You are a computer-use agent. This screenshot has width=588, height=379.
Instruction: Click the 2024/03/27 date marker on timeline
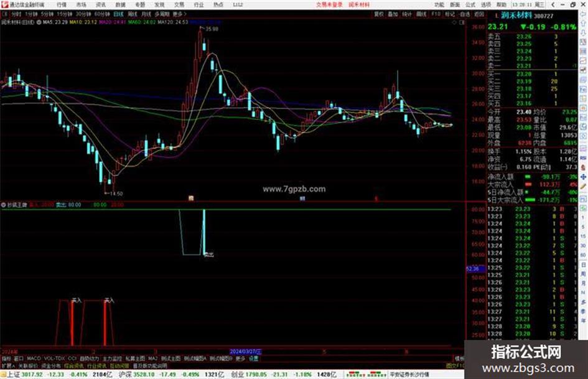pyautogui.click(x=246, y=352)
